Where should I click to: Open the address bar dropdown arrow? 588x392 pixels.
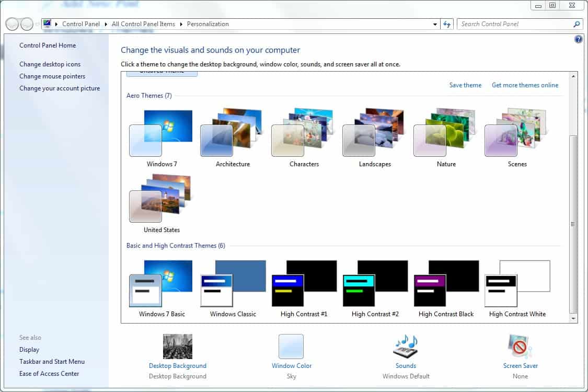click(435, 24)
